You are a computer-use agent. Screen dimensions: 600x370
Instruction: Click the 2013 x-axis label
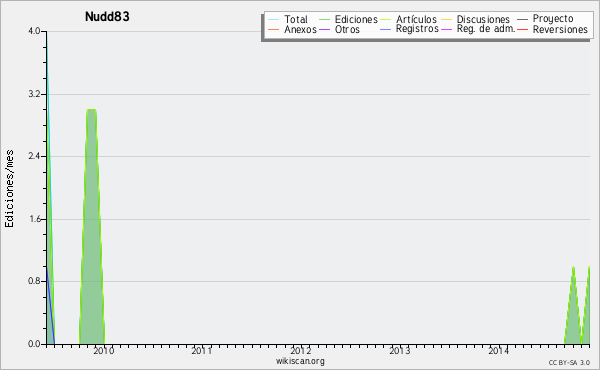399,351
